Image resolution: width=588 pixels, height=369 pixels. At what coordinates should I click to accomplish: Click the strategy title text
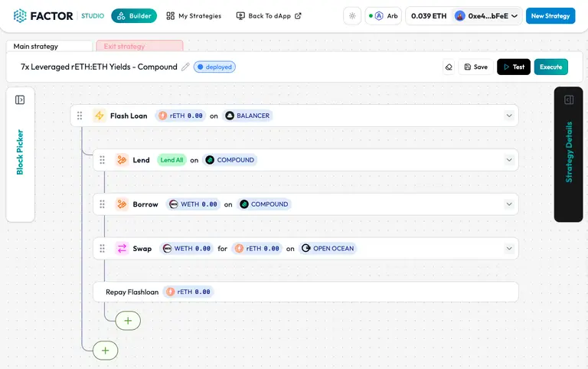[99, 67]
